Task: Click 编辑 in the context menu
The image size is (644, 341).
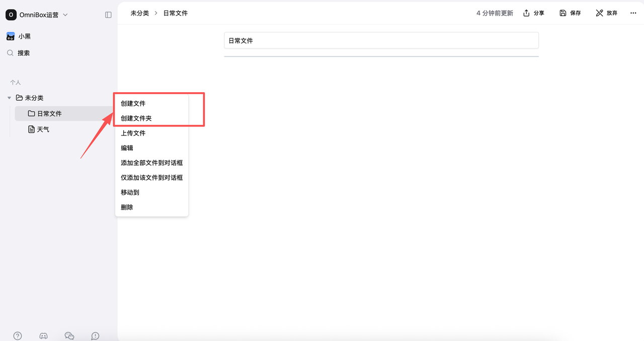Action: tap(127, 148)
